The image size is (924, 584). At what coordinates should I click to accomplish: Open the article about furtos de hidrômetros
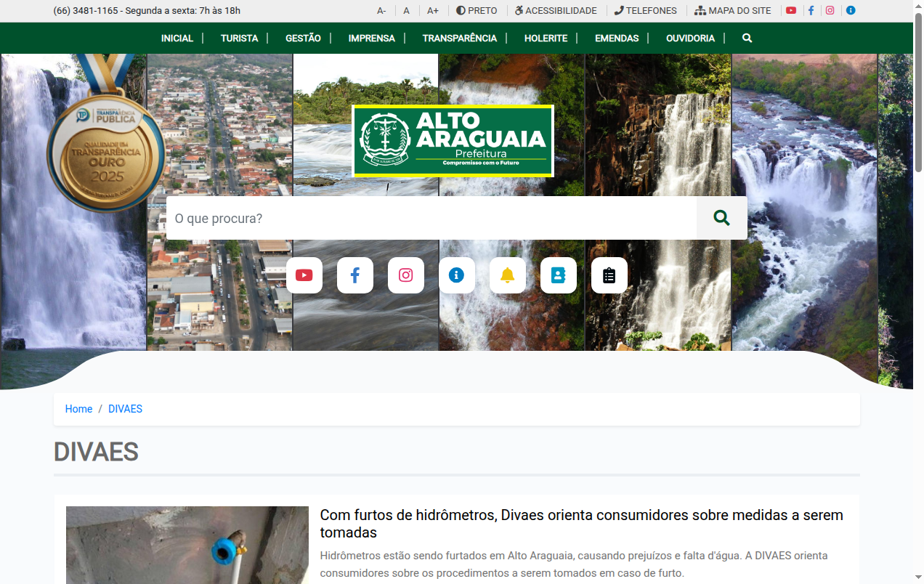[x=582, y=524]
